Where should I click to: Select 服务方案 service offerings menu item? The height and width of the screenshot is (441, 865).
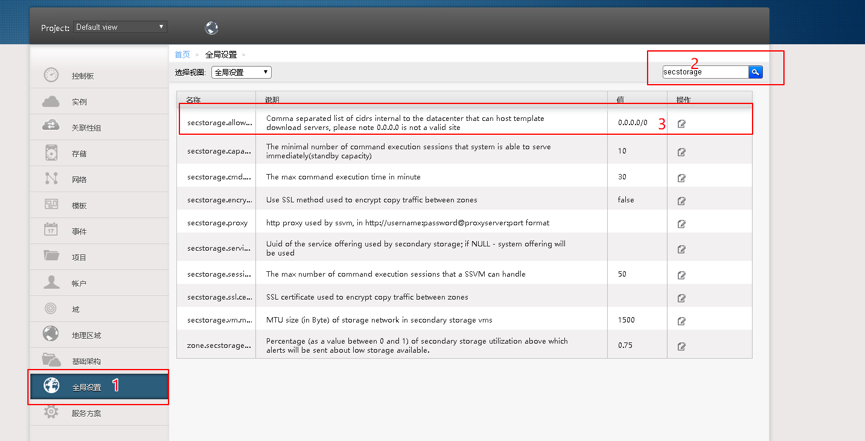(86, 413)
